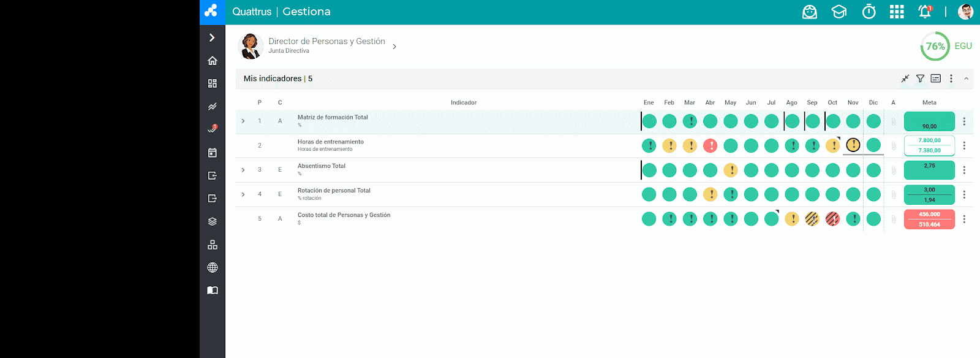Open the calendar icon in the sidebar
The image size is (980, 358).
[212, 153]
